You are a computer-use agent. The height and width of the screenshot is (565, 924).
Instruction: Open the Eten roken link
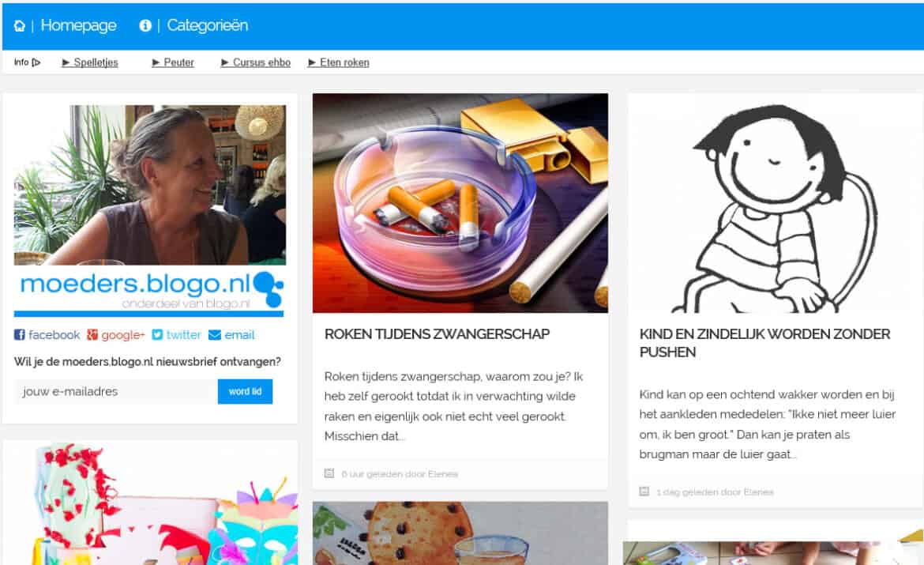click(x=344, y=62)
